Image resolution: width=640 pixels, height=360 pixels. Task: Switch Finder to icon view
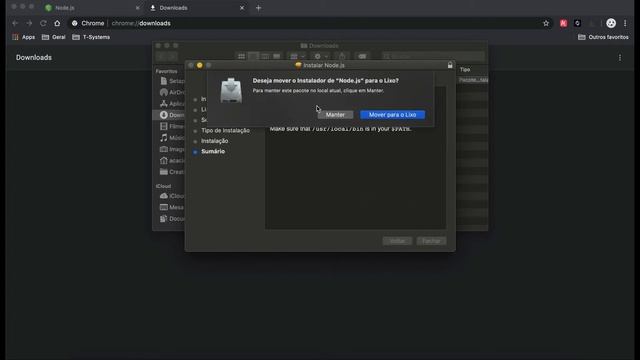click(241, 56)
